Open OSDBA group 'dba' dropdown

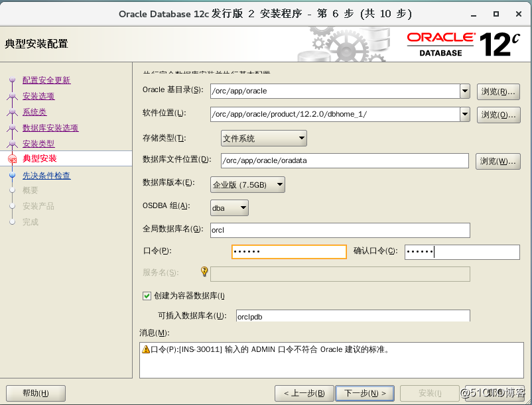230,207
